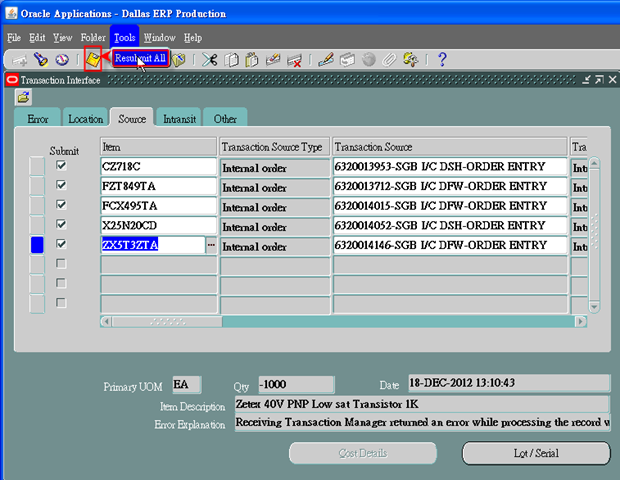Toggle Submit checkbox for item ZX5T3ZTA
This screenshot has width=620, height=480.
[x=61, y=244]
